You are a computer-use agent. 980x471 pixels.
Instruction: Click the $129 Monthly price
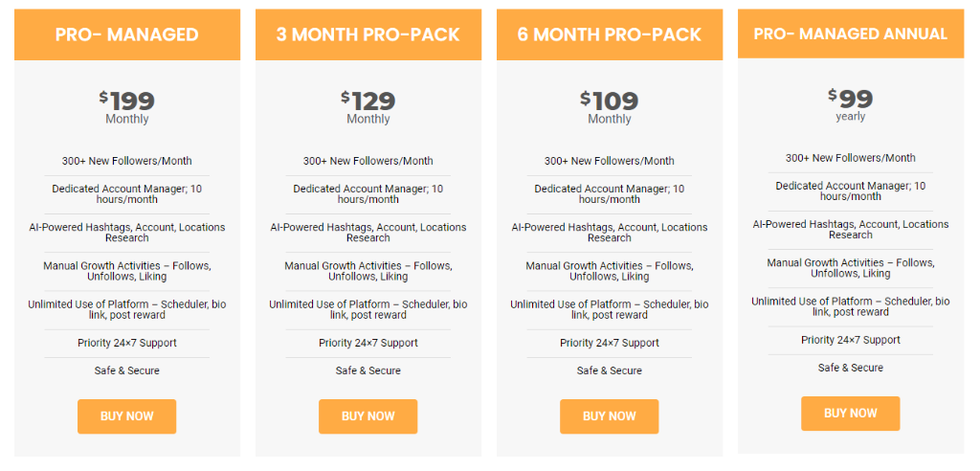(368, 107)
